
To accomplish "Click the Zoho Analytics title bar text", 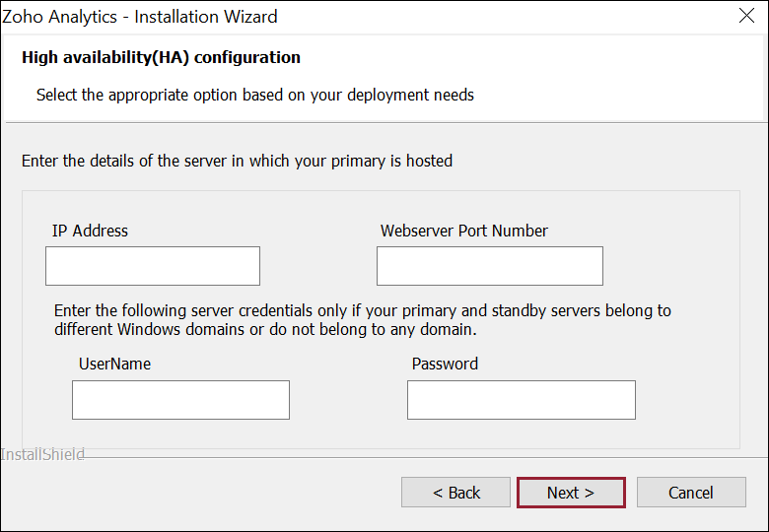I will click(140, 17).
